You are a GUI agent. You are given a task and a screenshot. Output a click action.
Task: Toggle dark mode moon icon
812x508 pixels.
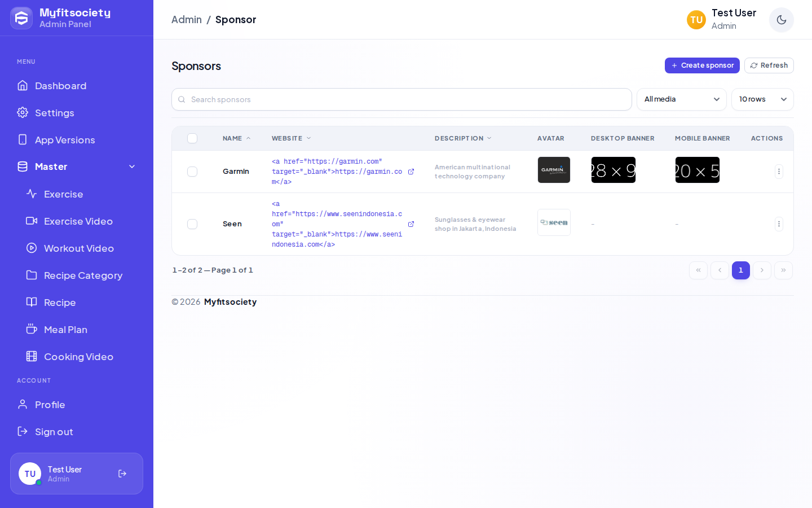[x=782, y=20]
